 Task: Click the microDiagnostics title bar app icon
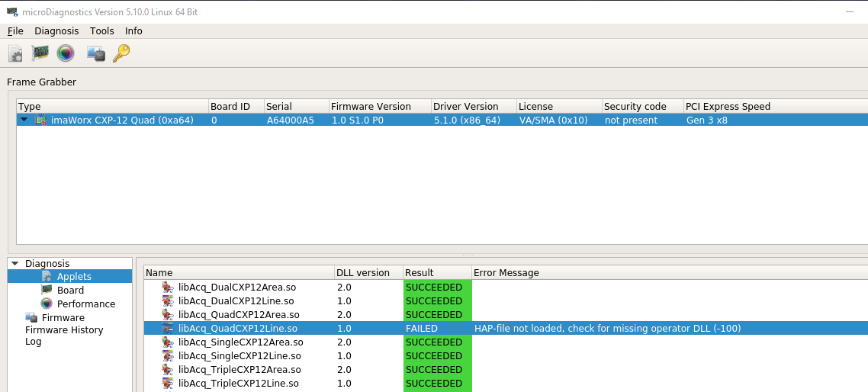11,11
